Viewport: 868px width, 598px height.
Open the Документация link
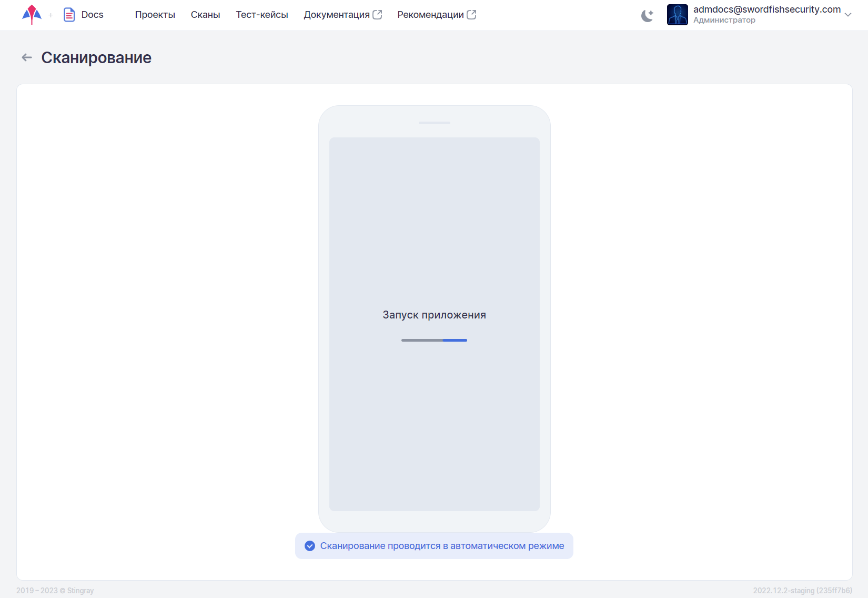coord(336,15)
